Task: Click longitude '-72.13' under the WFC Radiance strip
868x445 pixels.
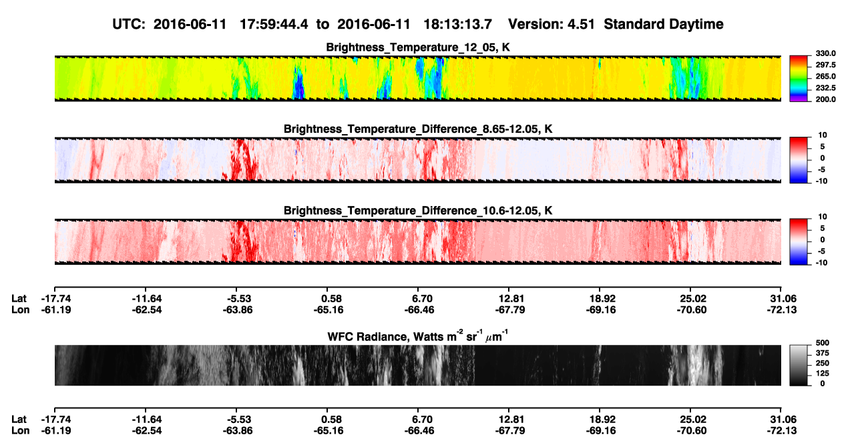Action: pyautogui.click(x=781, y=431)
